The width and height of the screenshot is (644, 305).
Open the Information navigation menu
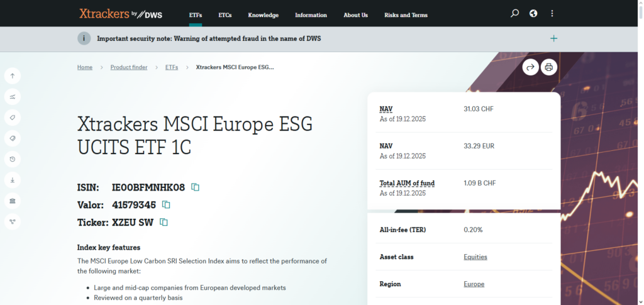(x=311, y=15)
